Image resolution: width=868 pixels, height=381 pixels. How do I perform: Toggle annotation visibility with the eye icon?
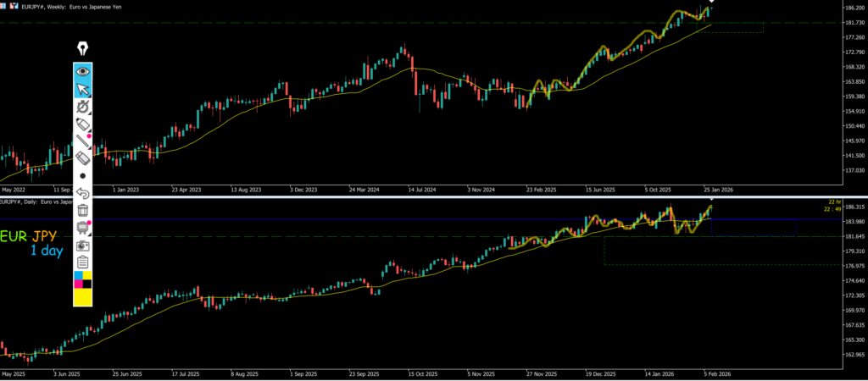(84, 71)
